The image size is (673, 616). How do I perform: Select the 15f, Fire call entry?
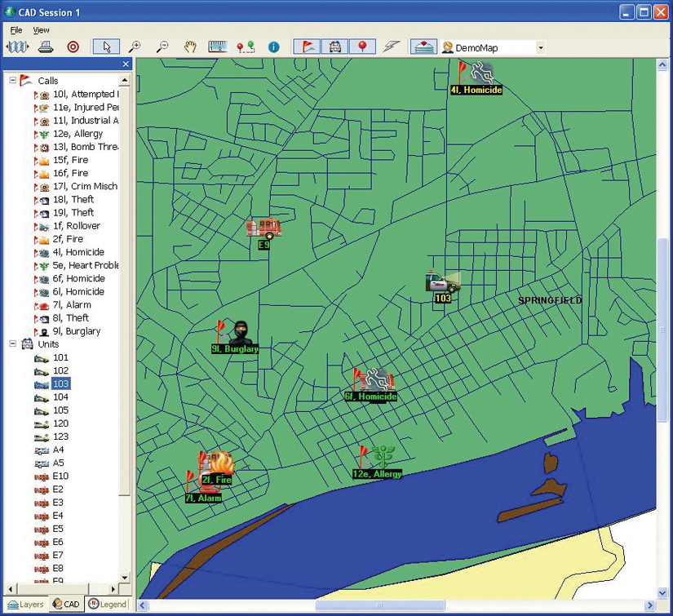(x=70, y=160)
